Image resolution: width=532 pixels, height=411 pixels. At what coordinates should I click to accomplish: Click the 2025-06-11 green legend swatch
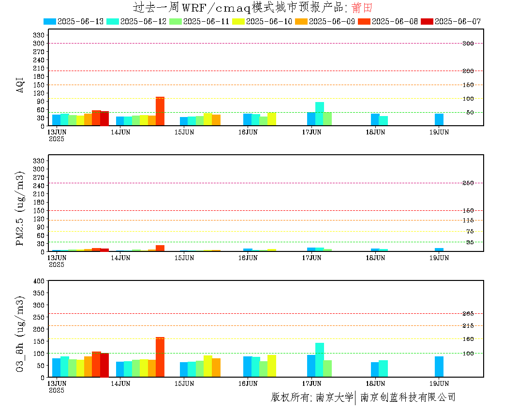176,21
